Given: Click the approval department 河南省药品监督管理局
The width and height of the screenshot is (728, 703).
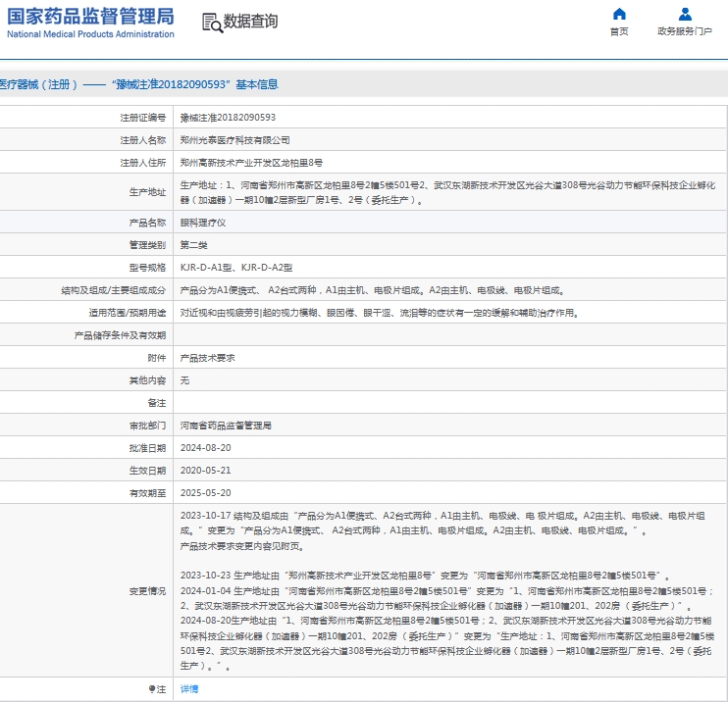Looking at the screenshot, I should [x=226, y=426].
